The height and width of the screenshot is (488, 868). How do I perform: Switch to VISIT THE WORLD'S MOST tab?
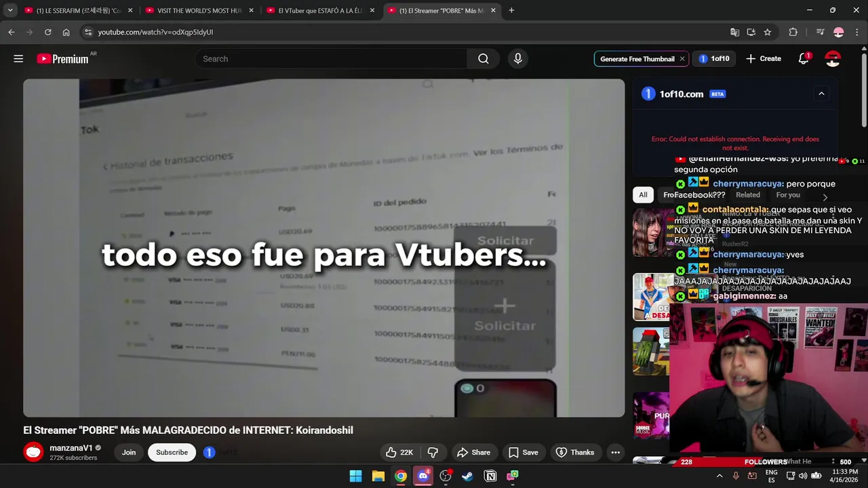(x=199, y=10)
